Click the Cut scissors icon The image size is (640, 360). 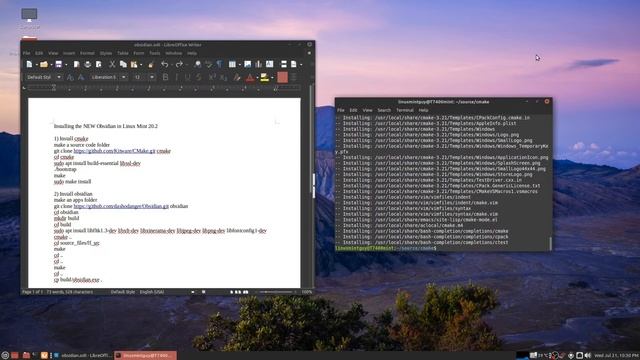coord(112,64)
